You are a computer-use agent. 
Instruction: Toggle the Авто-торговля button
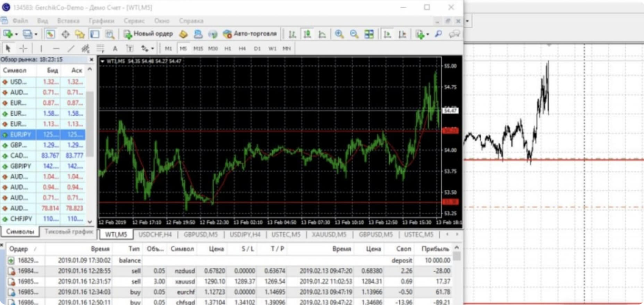click(x=250, y=34)
